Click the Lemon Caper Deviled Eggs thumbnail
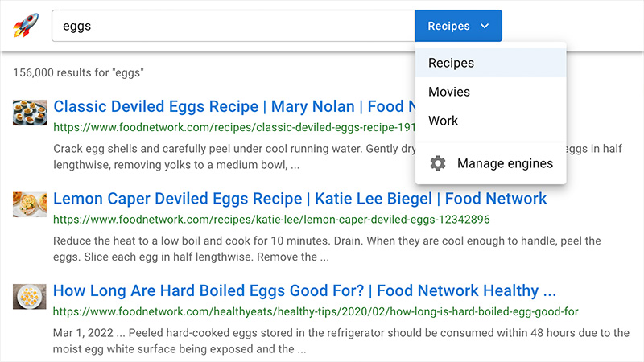644x362 pixels. click(30, 204)
